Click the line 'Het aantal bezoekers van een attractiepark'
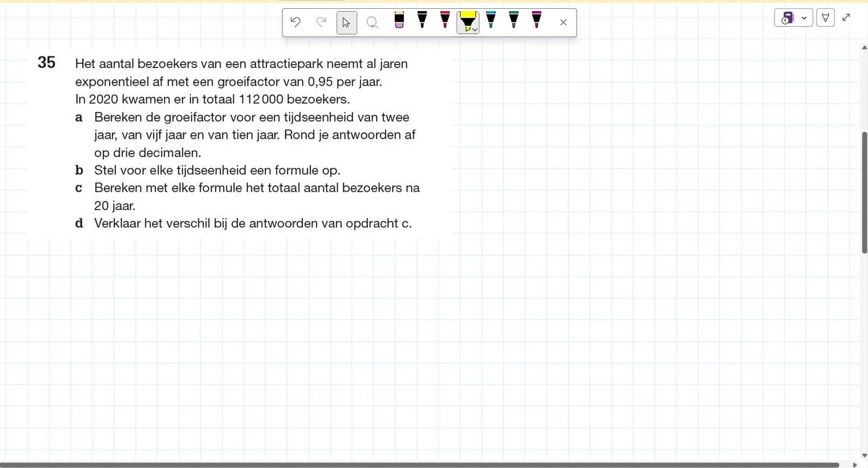The width and height of the screenshot is (868, 468). click(x=241, y=64)
